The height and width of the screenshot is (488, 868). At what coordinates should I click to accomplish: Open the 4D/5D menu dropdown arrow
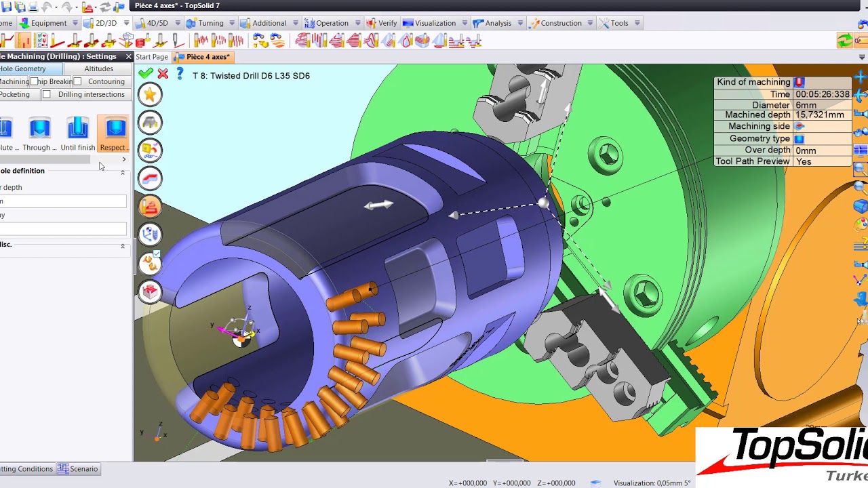tap(177, 23)
